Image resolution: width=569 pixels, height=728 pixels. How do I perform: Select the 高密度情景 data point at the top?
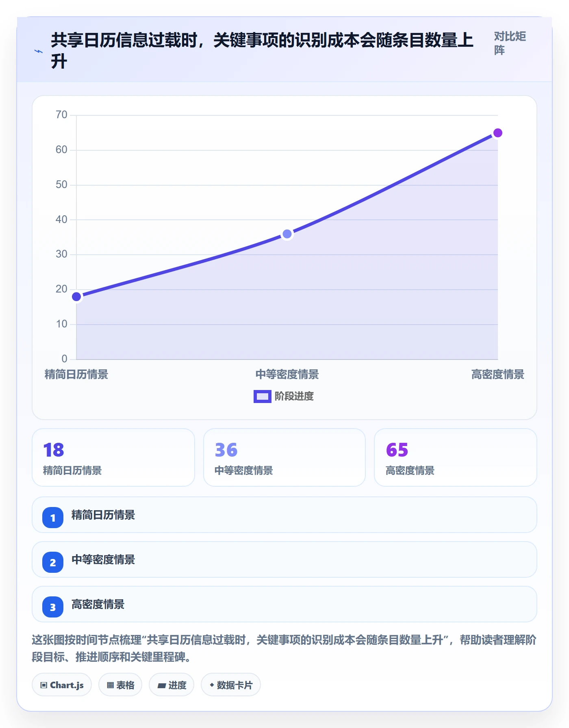coord(497,133)
